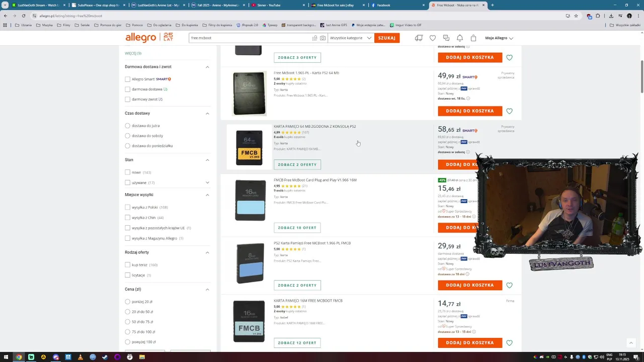The image size is (644, 362).
Task: Click the scroll-to-top arrow button
Action: pyautogui.click(x=631, y=343)
